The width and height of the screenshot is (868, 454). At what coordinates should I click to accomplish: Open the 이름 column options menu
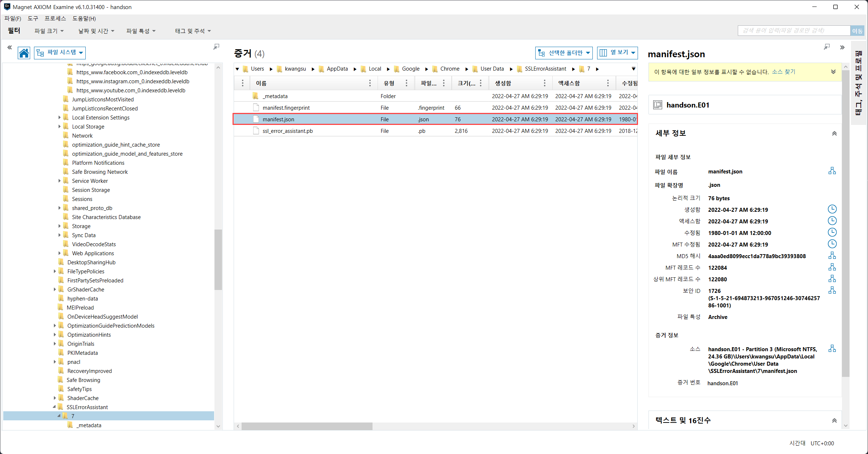click(370, 83)
